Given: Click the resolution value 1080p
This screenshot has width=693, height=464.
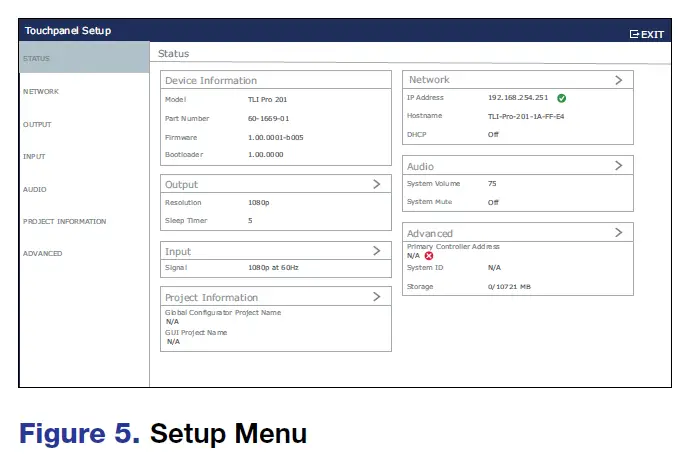Looking at the screenshot, I should click(x=259, y=202).
